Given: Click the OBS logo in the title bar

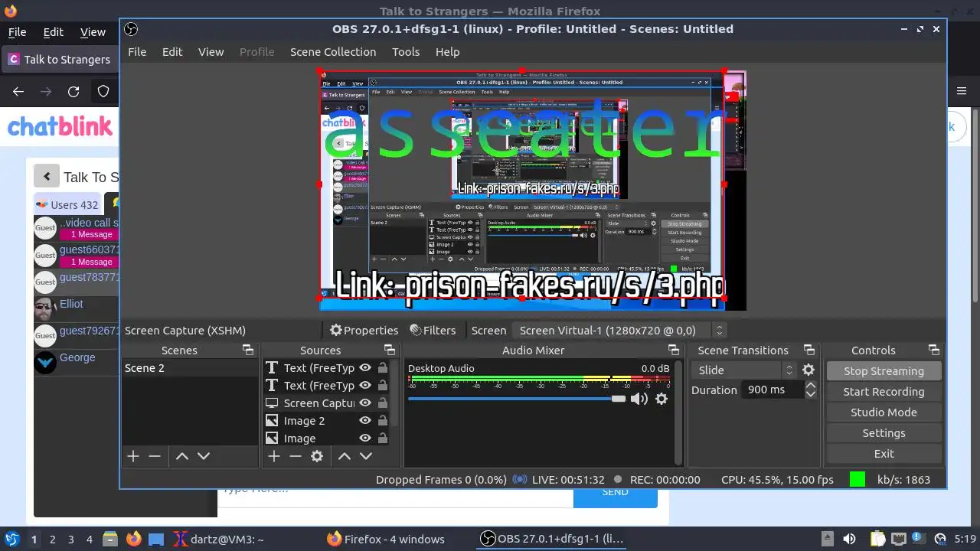Looking at the screenshot, I should pos(131,29).
